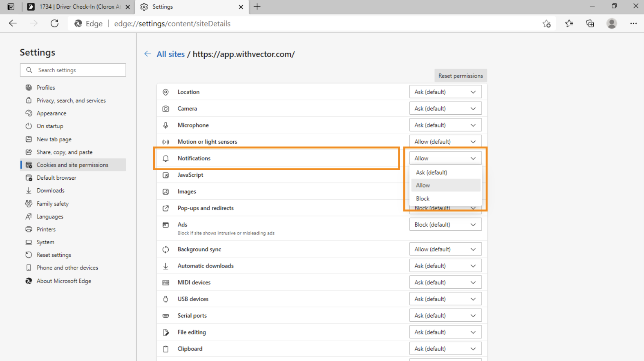Close the Settings tab

241,7
